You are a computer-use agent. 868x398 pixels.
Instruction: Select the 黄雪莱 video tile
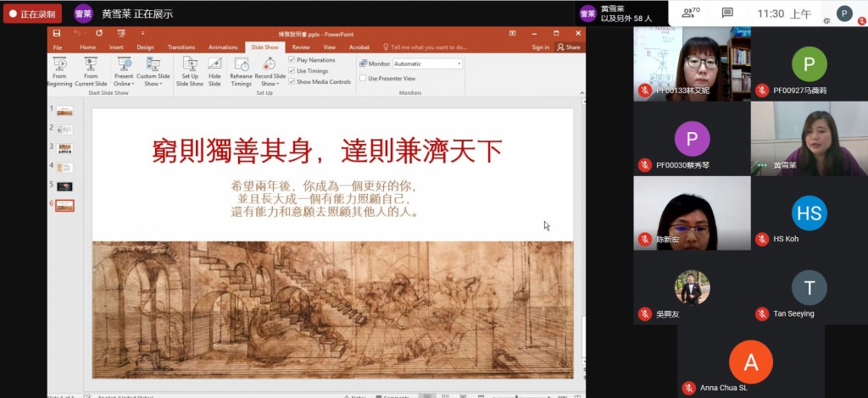[x=810, y=139]
